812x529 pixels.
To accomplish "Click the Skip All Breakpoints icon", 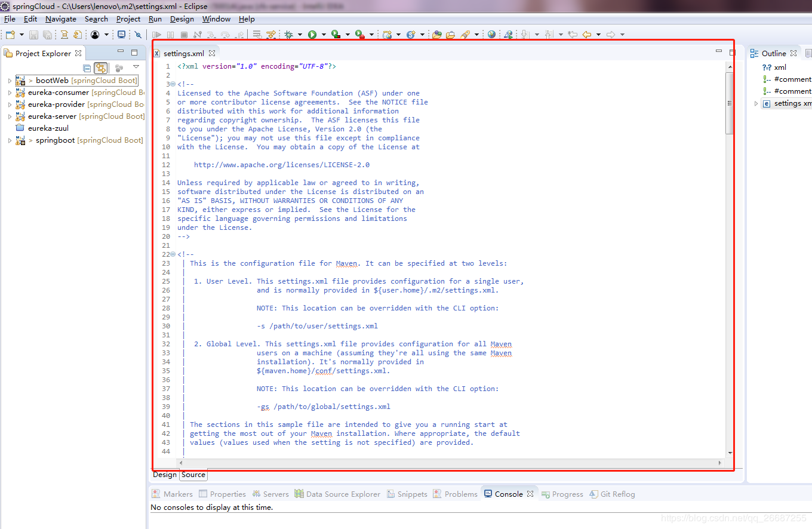I will click(138, 35).
